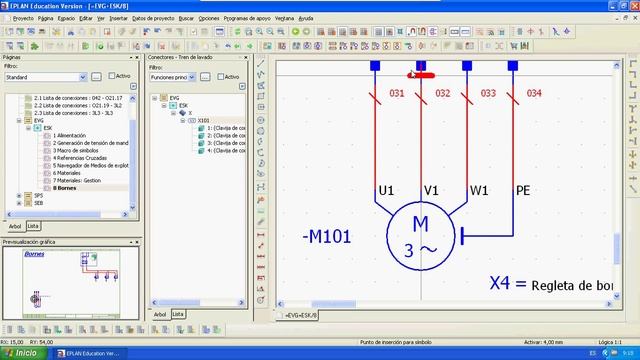Click the window layout icon in top toolbar
This screenshot has height=360, width=640.
pos(220,31)
